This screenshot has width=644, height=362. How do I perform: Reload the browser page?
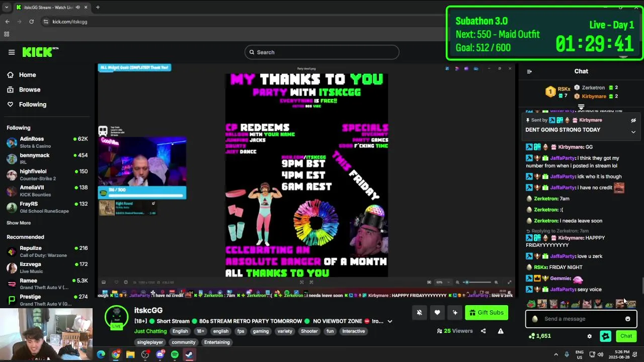pos(31,22)
